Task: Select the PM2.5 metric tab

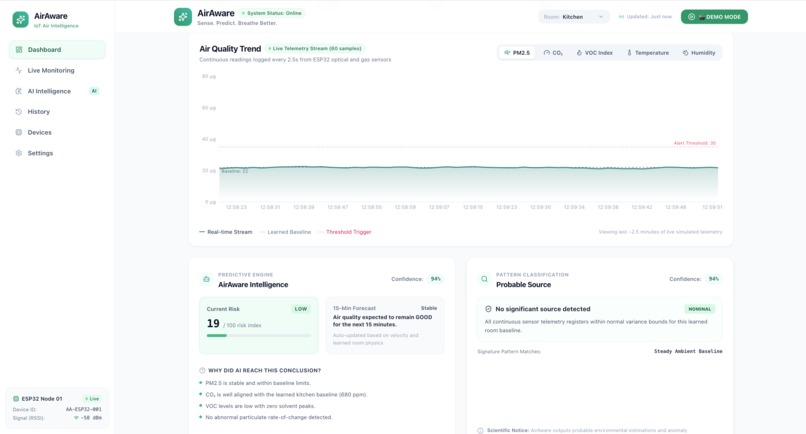Action: click(517, 52)
